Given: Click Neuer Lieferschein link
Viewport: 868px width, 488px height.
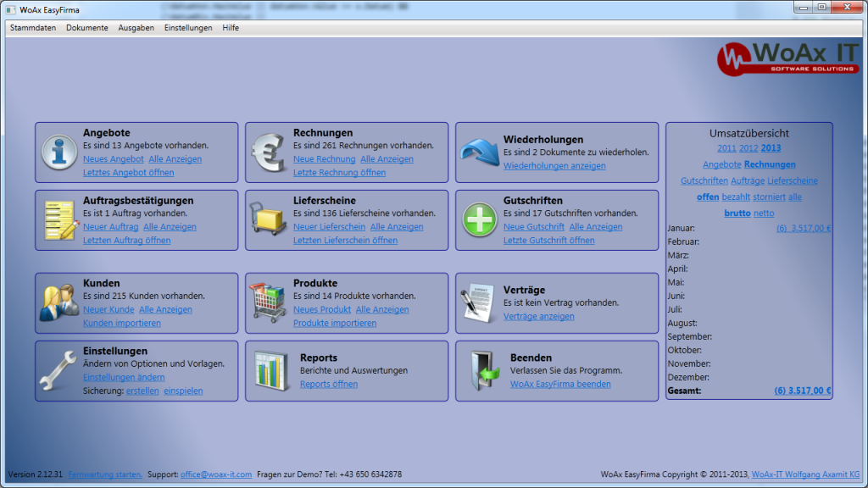Looking at the screenshot, I should 330,227.
